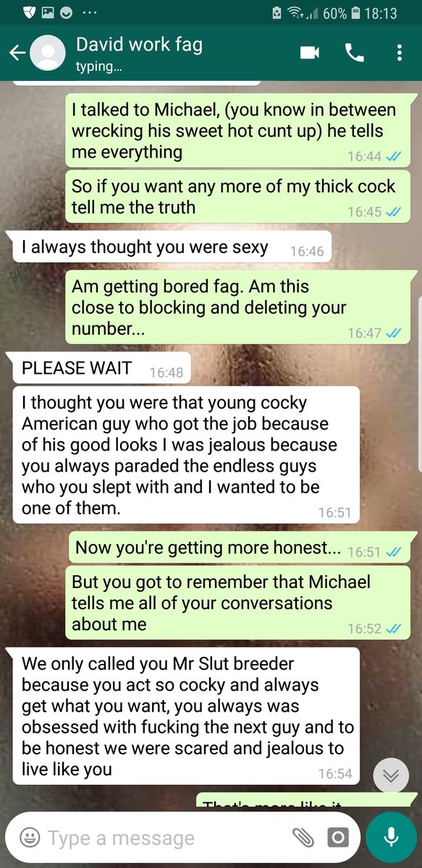This screenshot has width=422, height=868.
Task: Select the "PLEASE WAIT" message bubble
Action: (102, 367)
